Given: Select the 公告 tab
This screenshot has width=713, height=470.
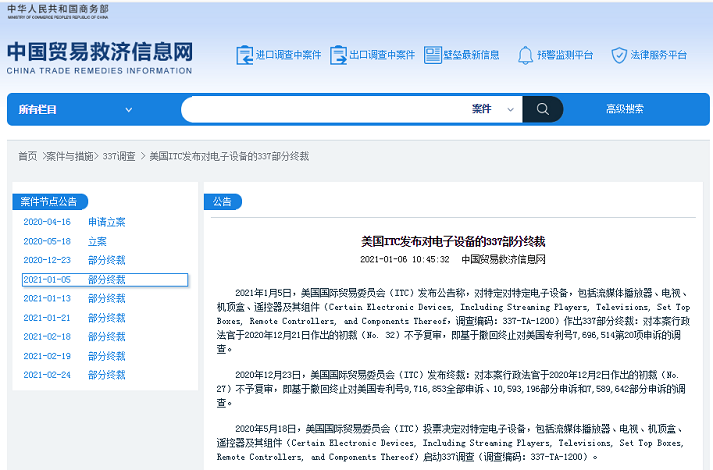Looking at the screenshot, I should pos(222,201).
